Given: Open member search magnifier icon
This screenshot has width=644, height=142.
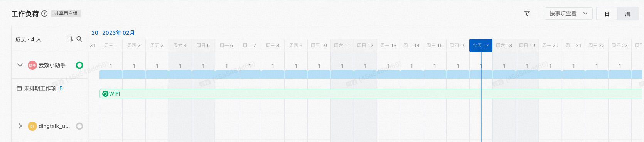Looking at the screenshot, I should tap(79, 39).
